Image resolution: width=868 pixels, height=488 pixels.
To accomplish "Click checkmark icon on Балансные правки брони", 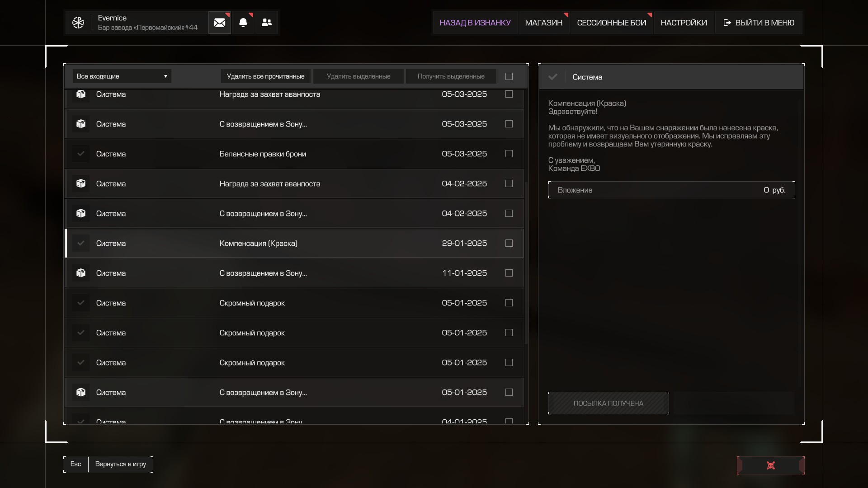I will pyautogui.click(x=81, y=154).
